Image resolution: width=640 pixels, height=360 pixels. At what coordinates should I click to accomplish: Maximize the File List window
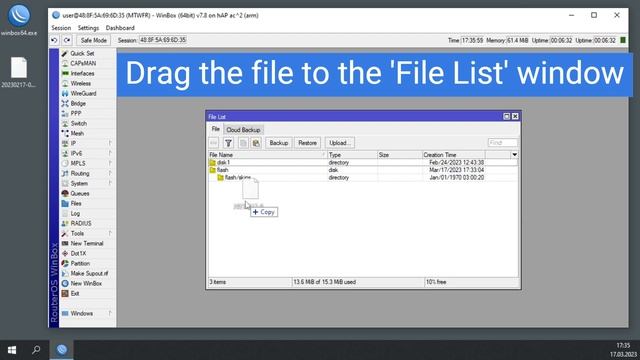tap(507, 116)
